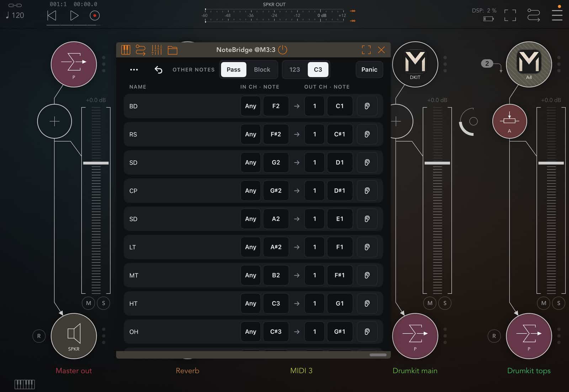
Task: Open the mixer sliders icon in NoteBridge header
Action: (156, 50)
